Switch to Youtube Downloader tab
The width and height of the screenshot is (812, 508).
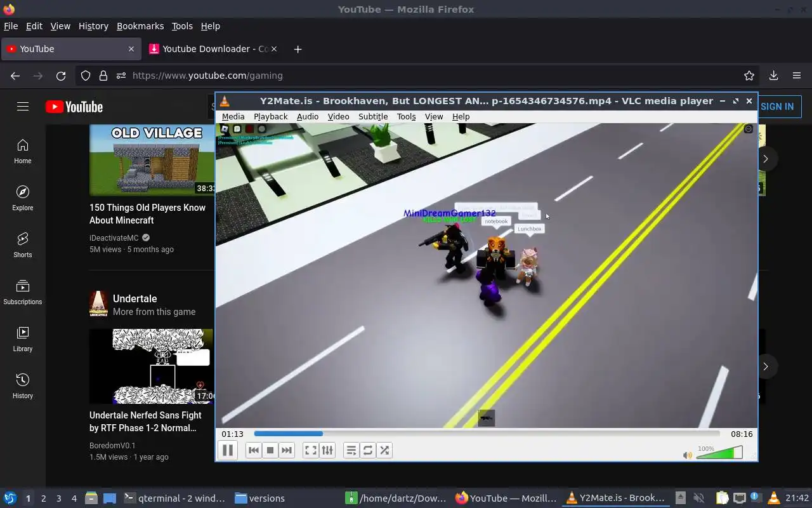pos(214,49)
